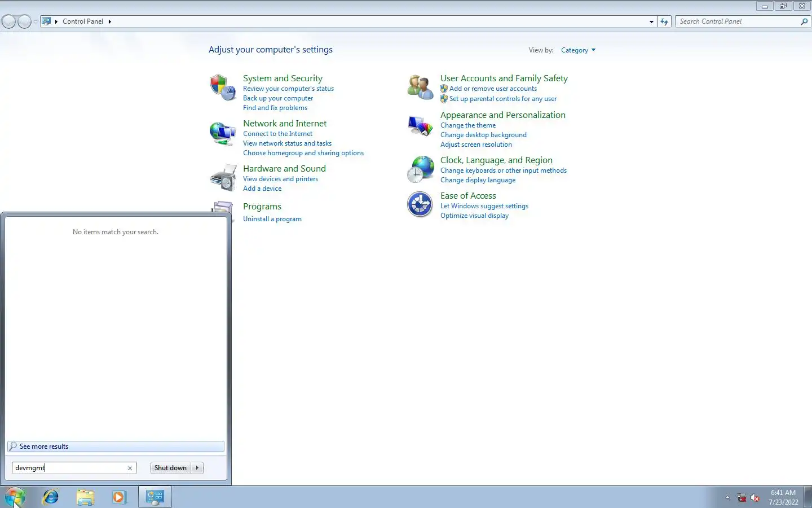Viewport: 812px width, 508px height.
Task: Click Add a device
Action: pos(262,189)
